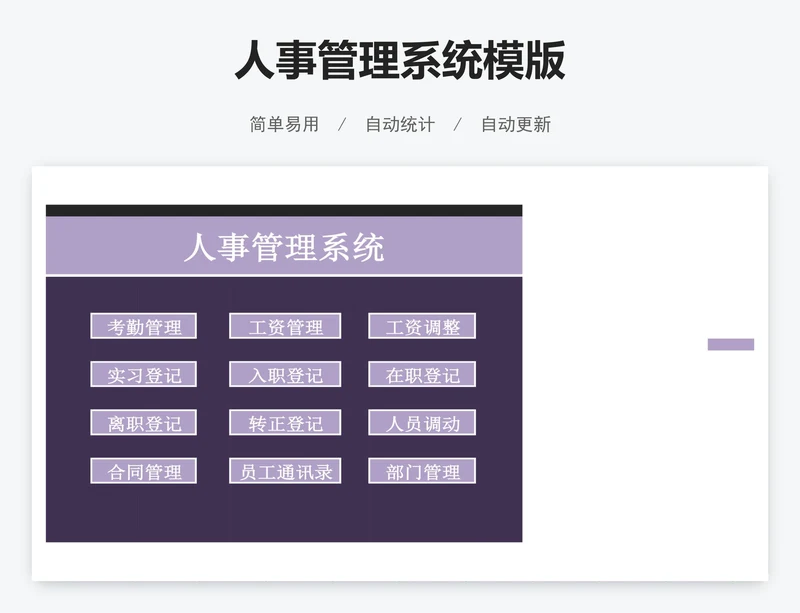Click the 自动更新 subtitle text
The width and height of the screenshot is (800, 613).
tap(516, 124)
